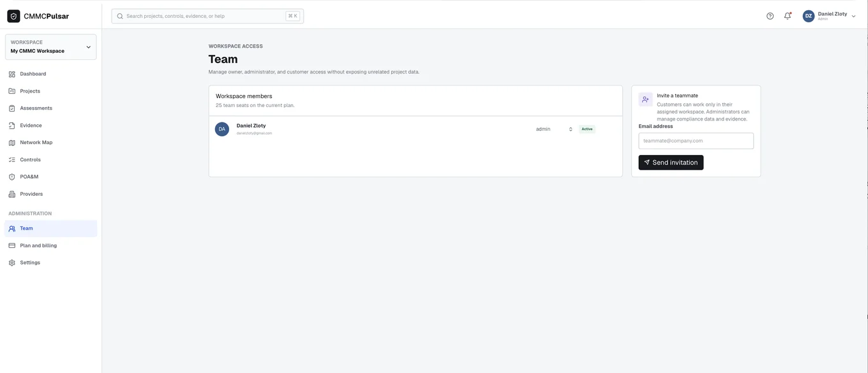
Task: Open Settings page
Action: point(50,263)
